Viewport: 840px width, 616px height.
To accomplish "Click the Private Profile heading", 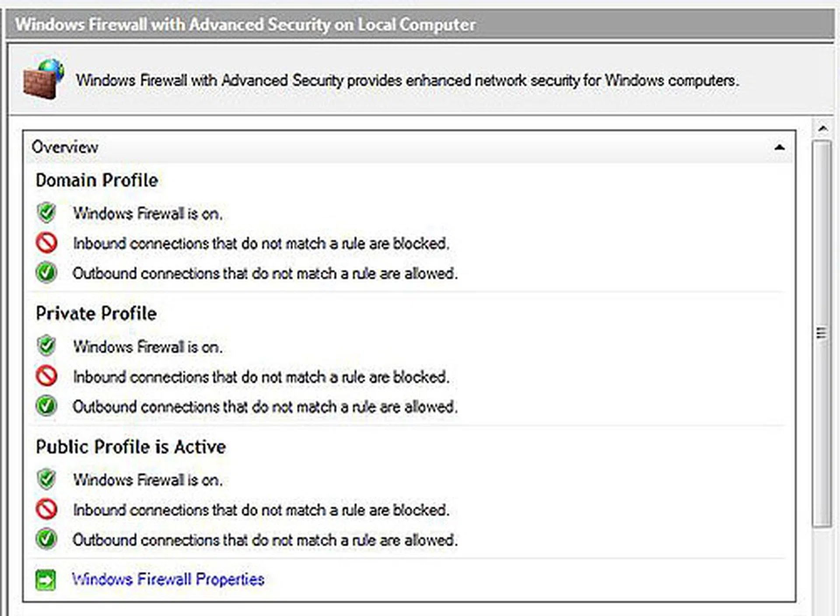I will tap(96, 313).
